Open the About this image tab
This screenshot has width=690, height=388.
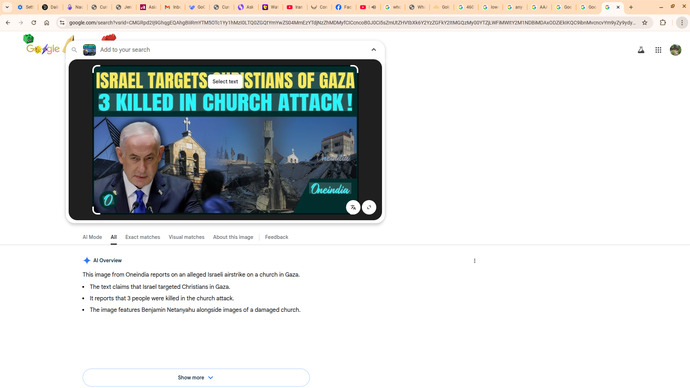coord(233,237)
